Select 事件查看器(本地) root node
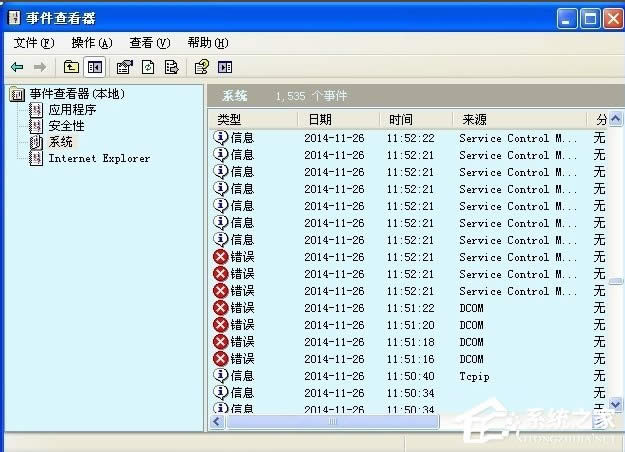Screen dimensions: 625x452 [x=76, y=94]
